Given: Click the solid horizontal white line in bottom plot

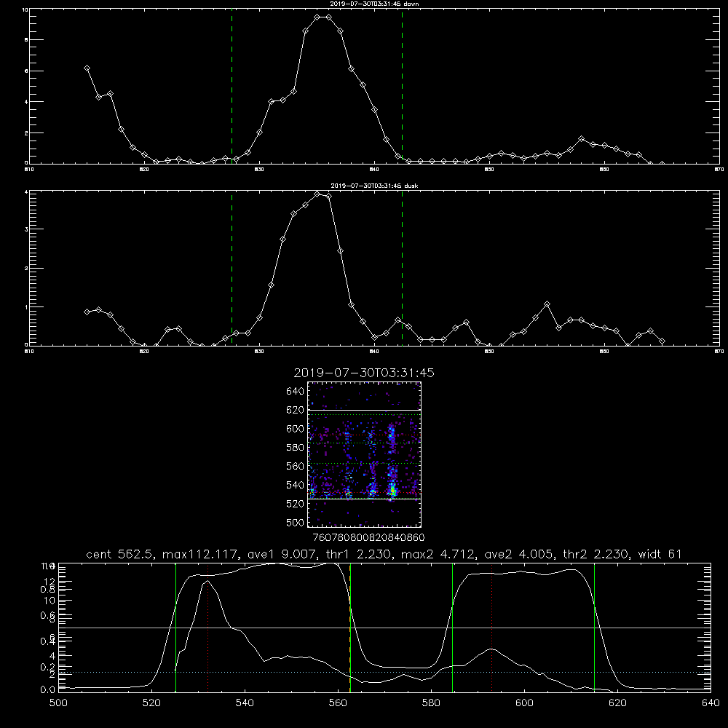Looking at the screenshot, I should [x=384, y=628].
